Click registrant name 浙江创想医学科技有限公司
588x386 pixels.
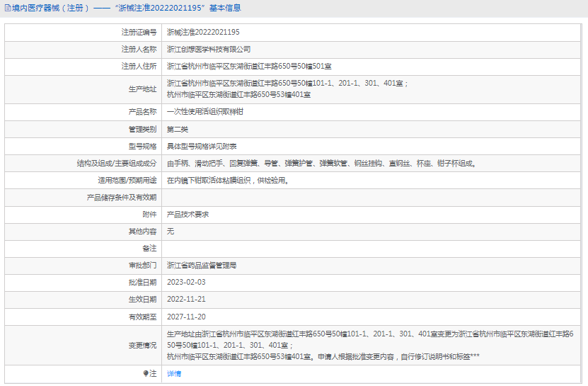coord(209,49)
